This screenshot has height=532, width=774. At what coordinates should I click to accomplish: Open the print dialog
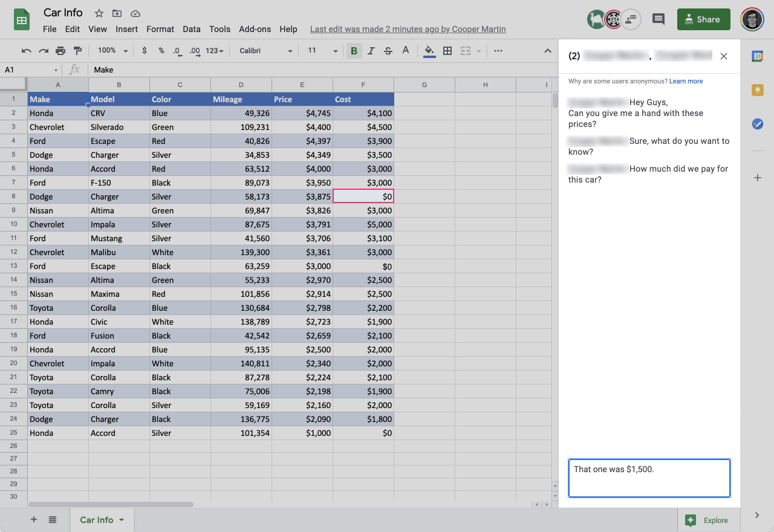pyautogui.click(x=60, y=51)
